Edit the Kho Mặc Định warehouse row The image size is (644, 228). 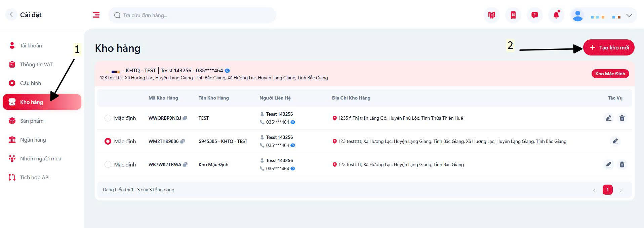point(608,164)
